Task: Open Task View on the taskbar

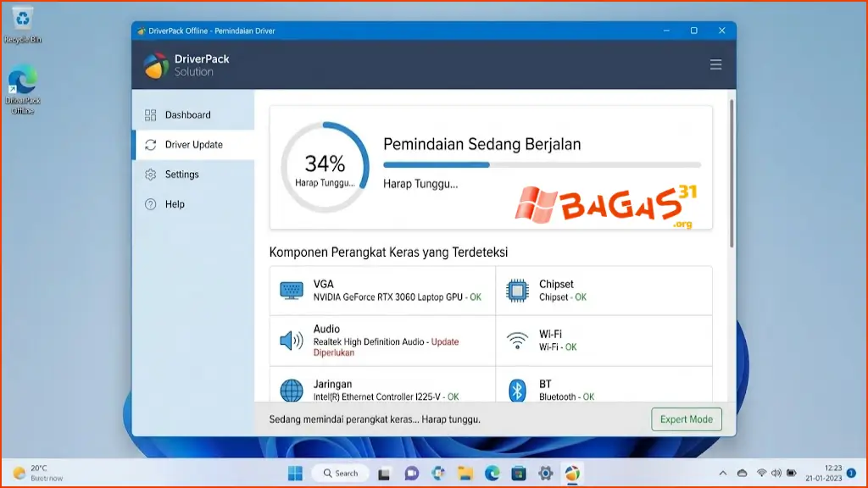Action: click(x=384, y=474)
